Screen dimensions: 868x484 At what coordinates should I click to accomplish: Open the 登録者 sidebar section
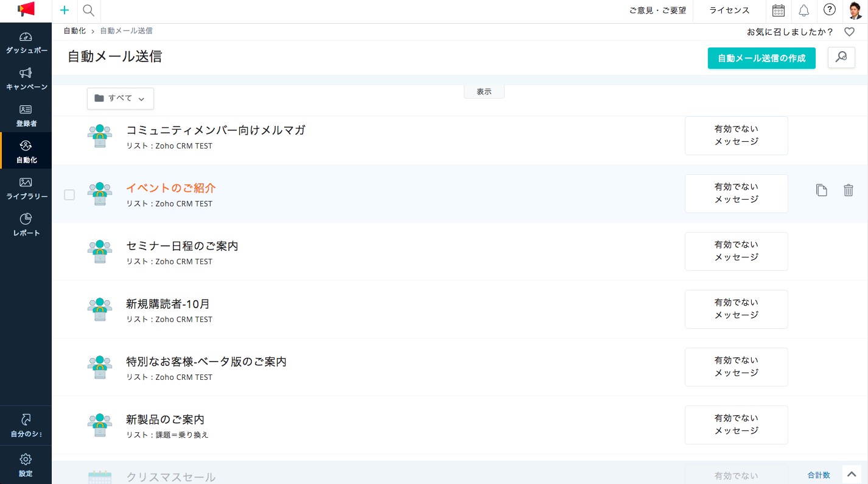26,116
